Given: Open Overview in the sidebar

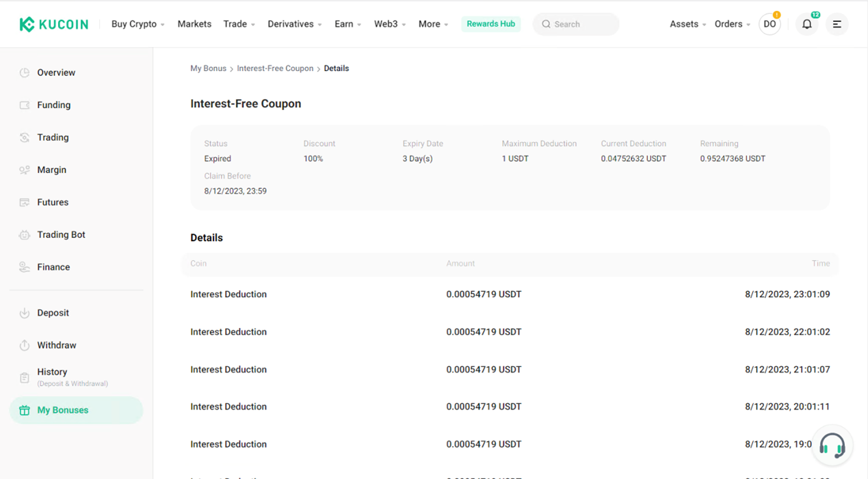Looking at the screenshot, I should pos(76,72).
